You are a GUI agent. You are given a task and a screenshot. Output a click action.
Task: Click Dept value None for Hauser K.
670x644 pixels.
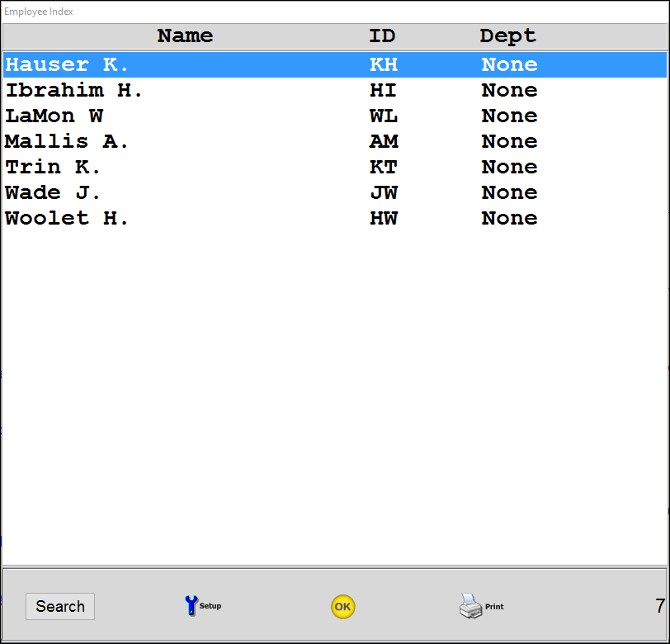509,64
